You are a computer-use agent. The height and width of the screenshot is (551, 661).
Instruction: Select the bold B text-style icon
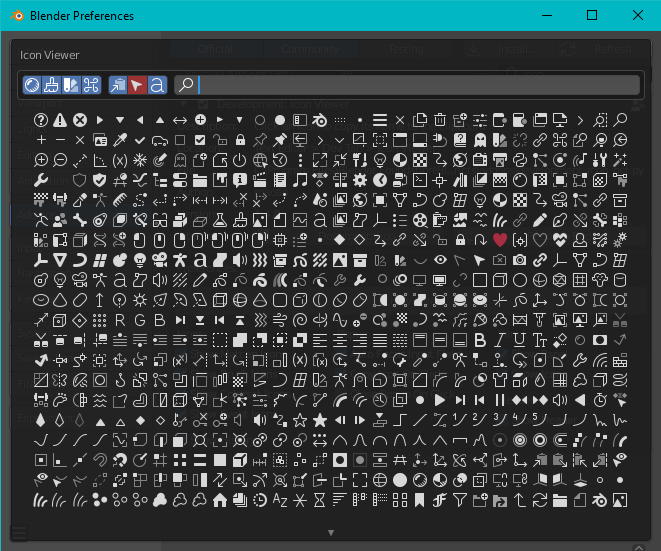pos(480,340)
